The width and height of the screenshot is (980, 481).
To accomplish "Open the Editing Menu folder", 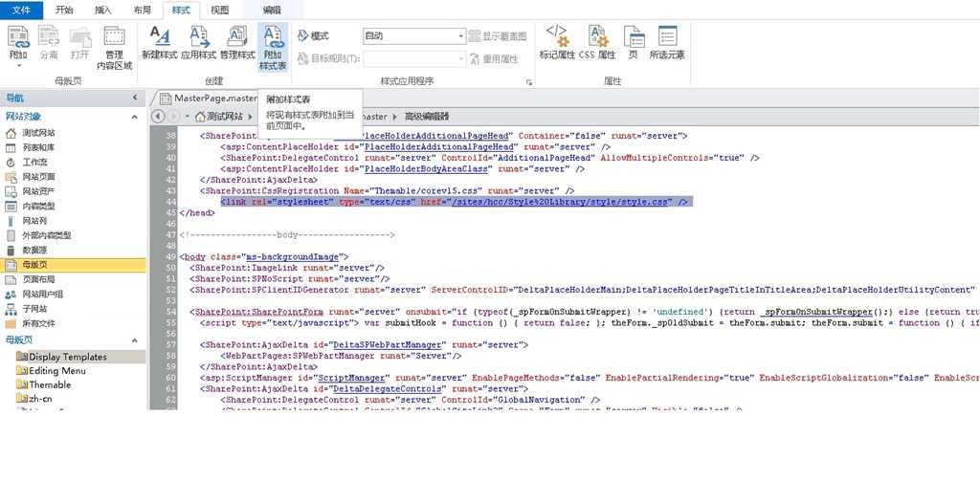I will tap(57, 370).
